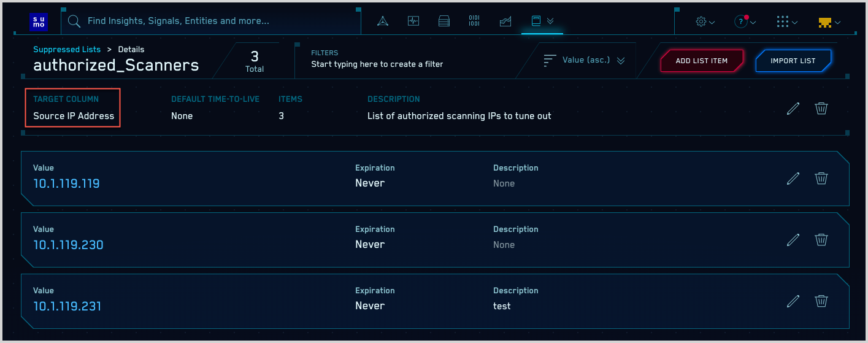The width and height of the screenshot is (868, 343).
Task: Edit the authorized_Scanners list details
Action: pos(793,109)
